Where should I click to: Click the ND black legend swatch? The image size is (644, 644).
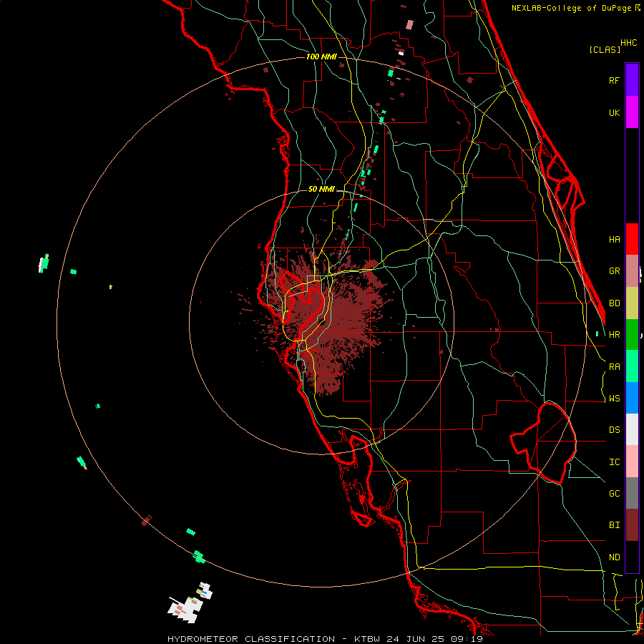tap(632, 557)
